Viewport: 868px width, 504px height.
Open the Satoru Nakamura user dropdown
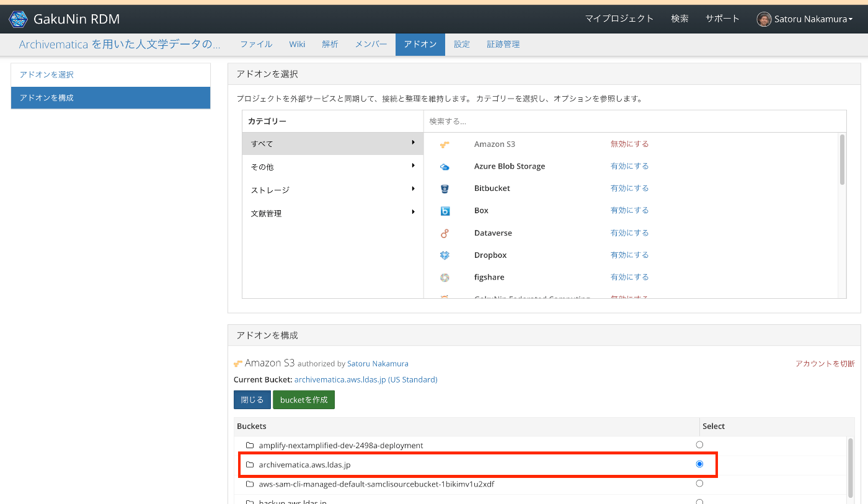coord(805,19)
